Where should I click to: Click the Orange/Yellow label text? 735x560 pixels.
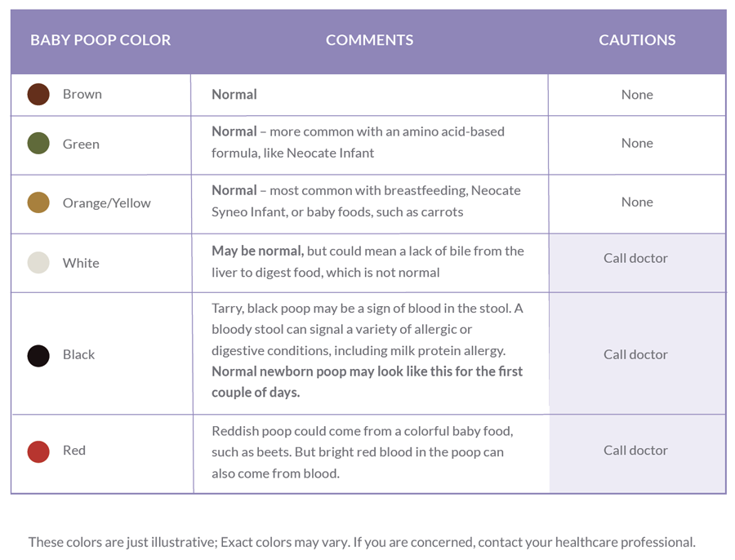(x=107, y=203)
